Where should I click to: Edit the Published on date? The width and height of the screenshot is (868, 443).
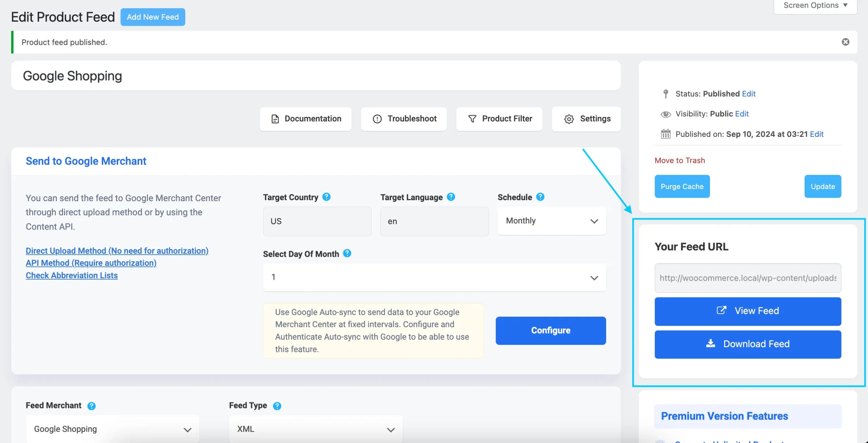click(816, 134)
